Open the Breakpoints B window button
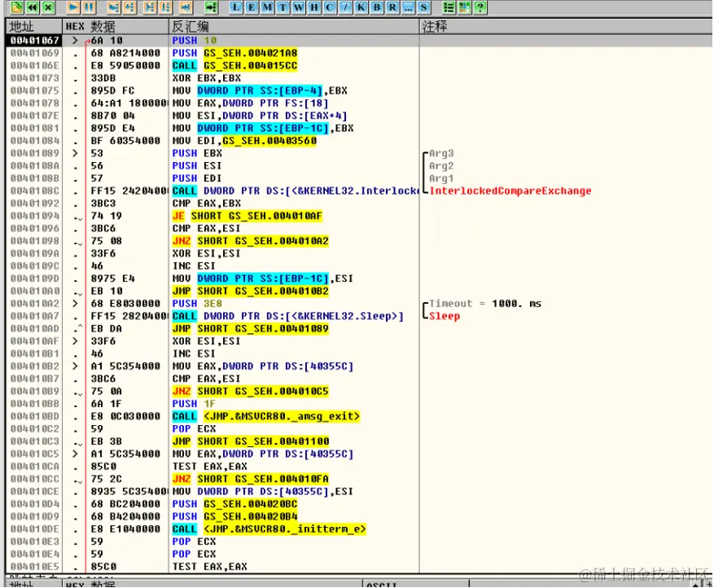The width and height of the screenshot is (714, 588). 377,7
